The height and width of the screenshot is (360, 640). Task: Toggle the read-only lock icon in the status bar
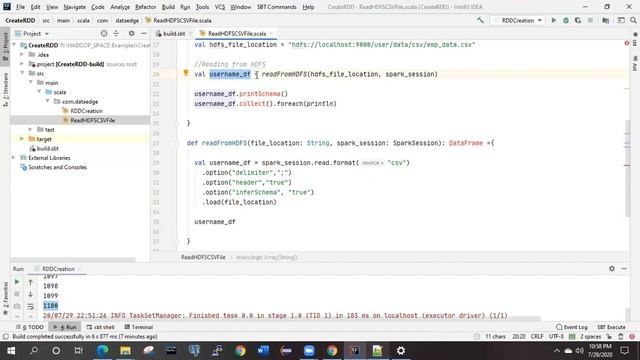[609, 337]
